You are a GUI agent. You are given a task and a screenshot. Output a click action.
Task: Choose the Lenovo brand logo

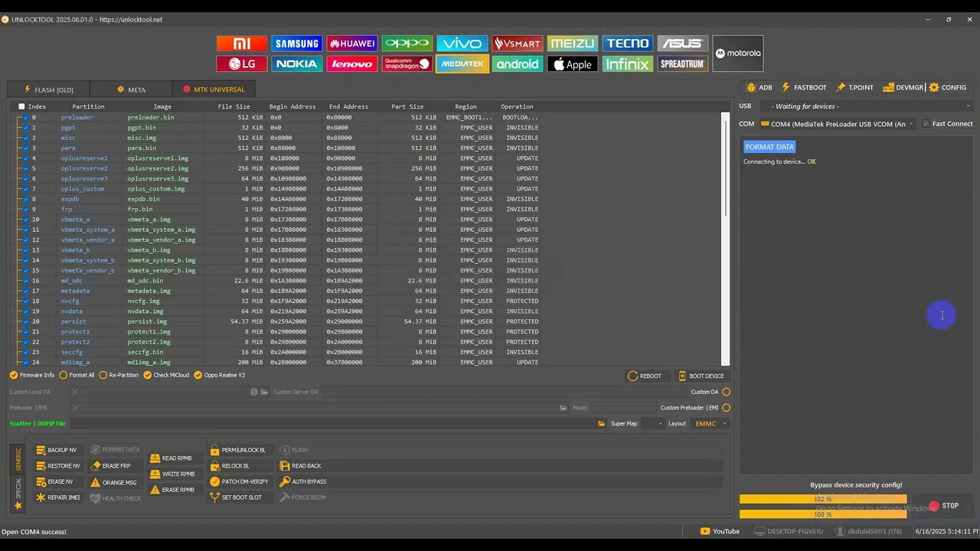pos(352,64)
